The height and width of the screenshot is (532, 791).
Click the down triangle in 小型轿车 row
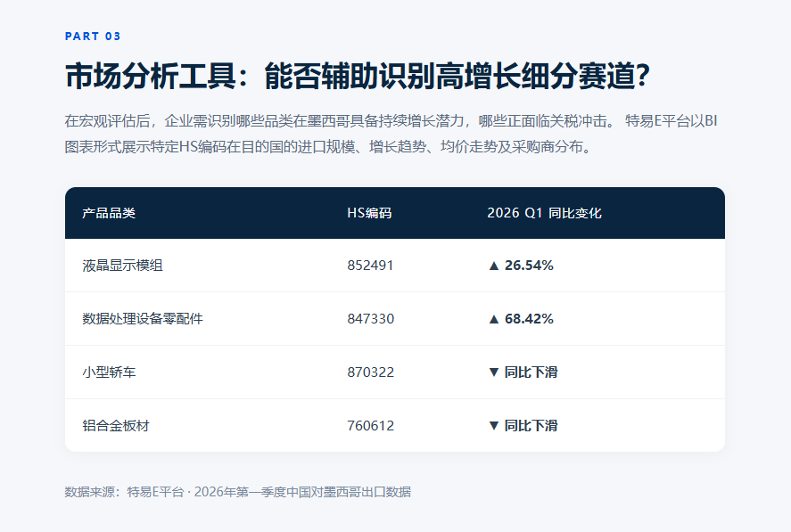[494, 372]
